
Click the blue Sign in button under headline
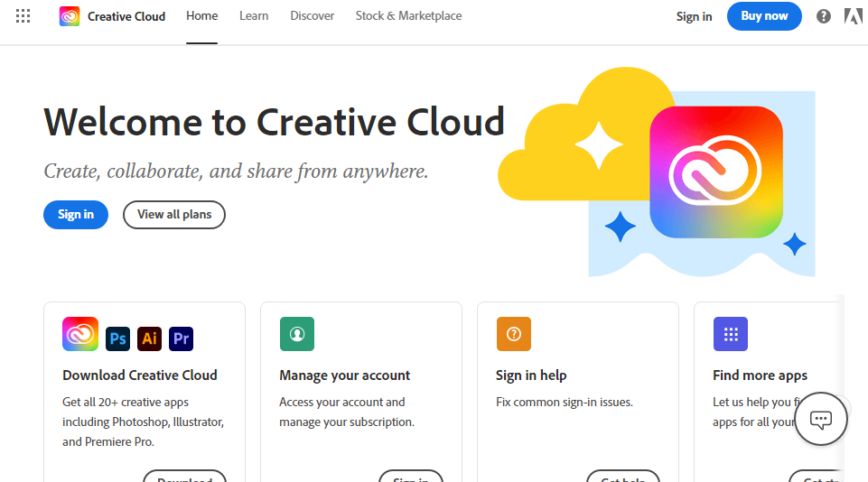click(76, 215)
